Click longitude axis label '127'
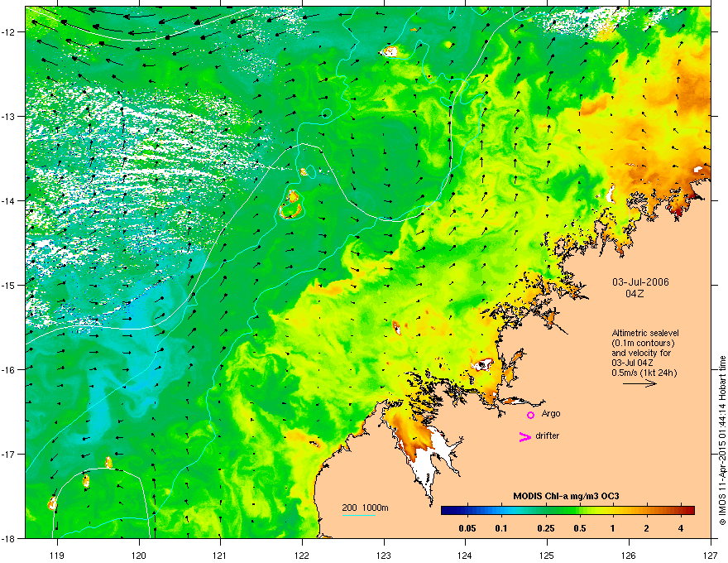The image size is (728, 563). (x=711, y=555)
